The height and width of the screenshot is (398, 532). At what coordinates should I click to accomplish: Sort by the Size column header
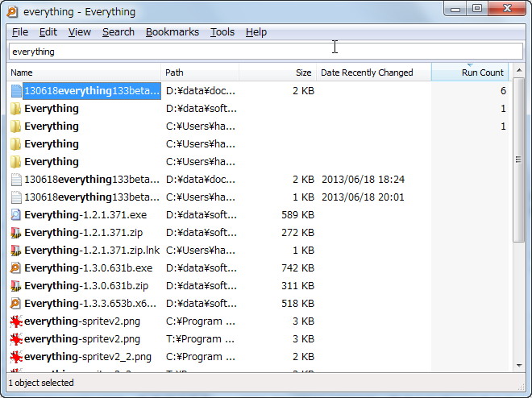coord(277,73)
